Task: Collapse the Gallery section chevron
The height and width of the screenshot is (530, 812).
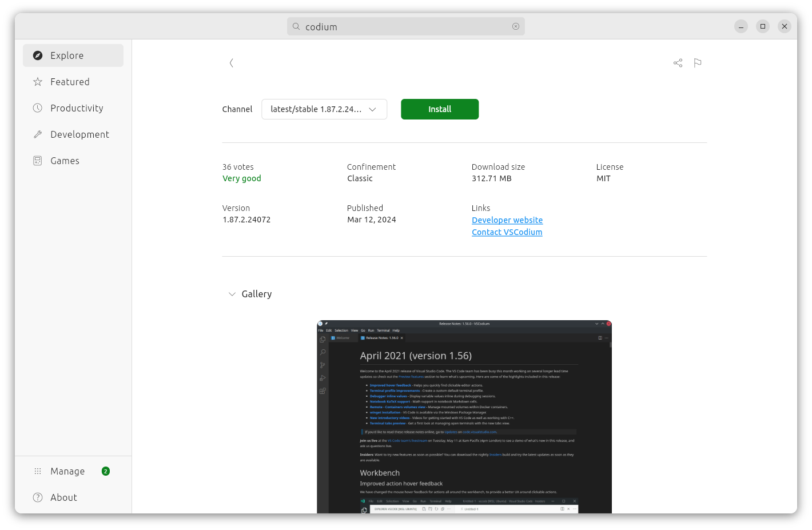Action: pyautogui.click(x=232, y=294)
